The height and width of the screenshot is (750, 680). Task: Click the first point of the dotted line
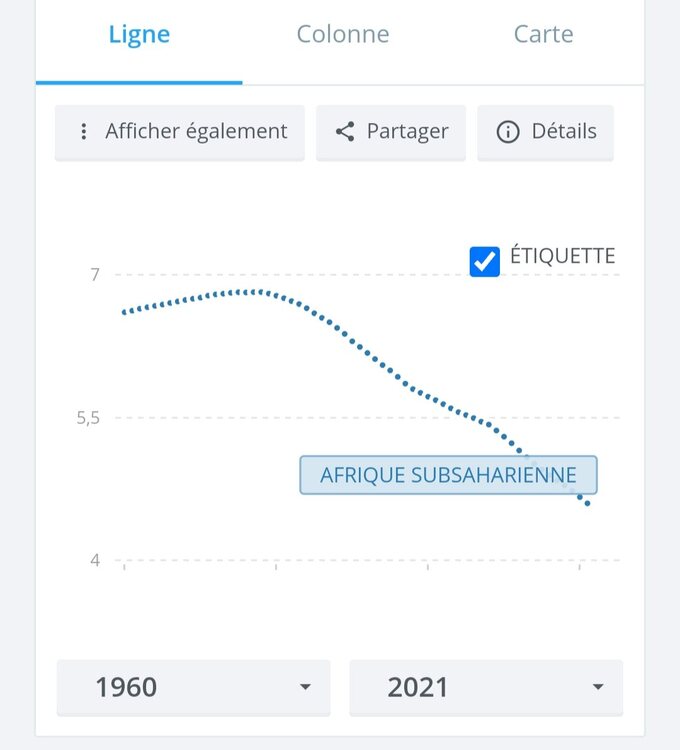point(124,313)
